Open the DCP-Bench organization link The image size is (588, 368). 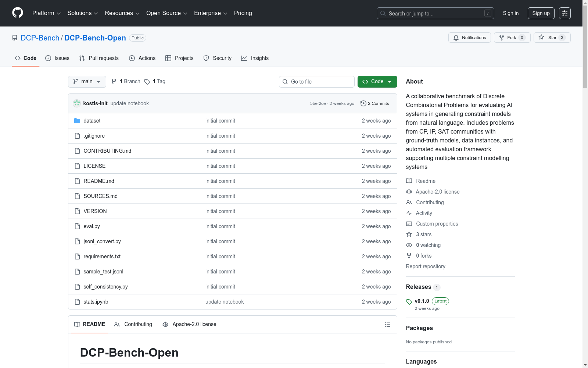coord(40,38)
